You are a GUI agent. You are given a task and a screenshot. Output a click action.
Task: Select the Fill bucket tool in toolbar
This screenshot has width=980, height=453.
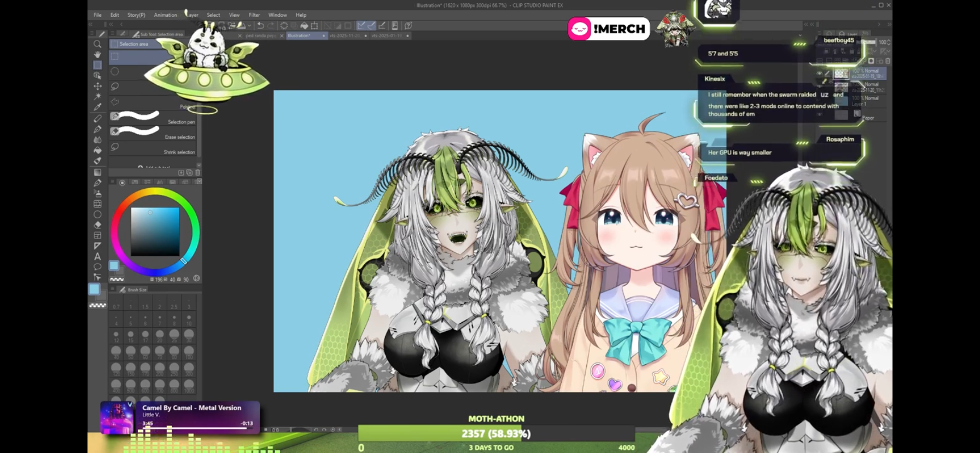point(97,150)
